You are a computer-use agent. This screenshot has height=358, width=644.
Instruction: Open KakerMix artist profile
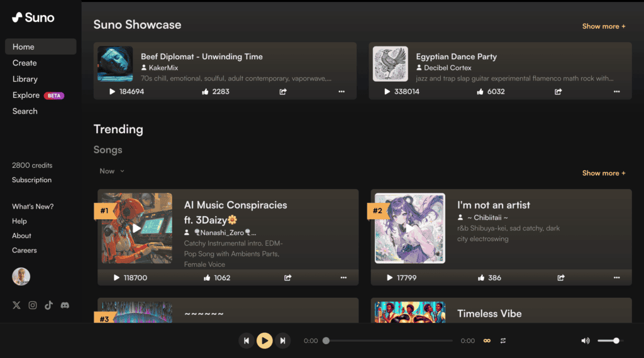pos(163,68)
